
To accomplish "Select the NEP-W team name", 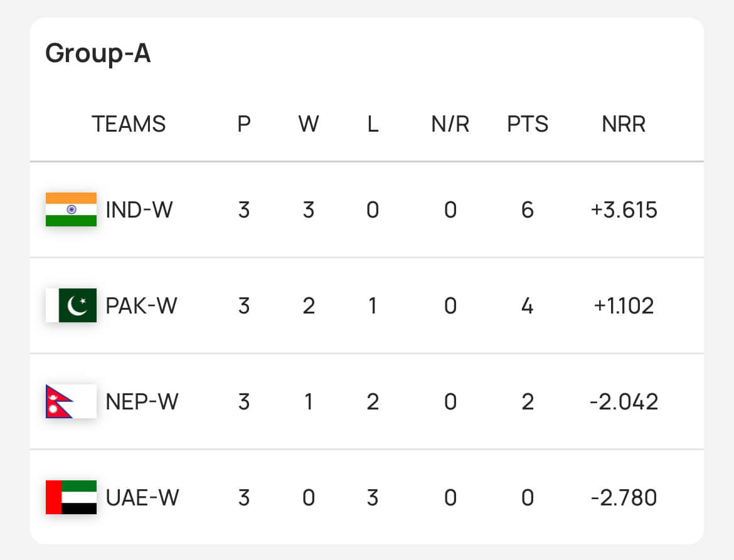I will [142, 401].
